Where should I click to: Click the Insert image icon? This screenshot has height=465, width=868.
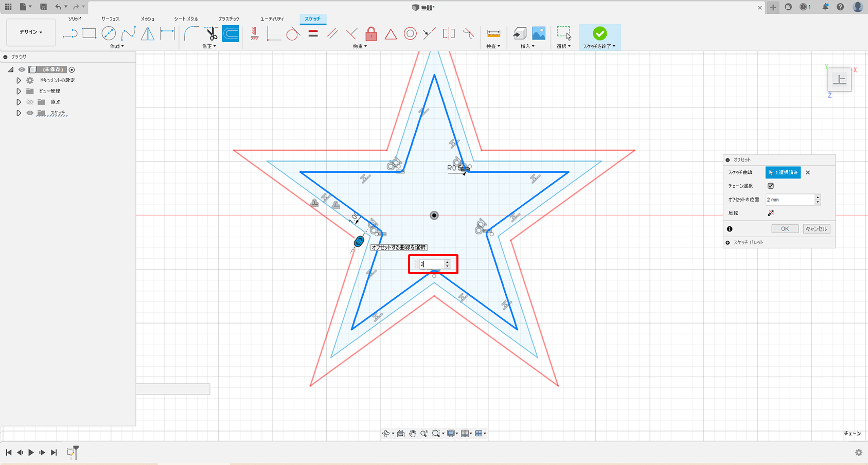[539, 34]
